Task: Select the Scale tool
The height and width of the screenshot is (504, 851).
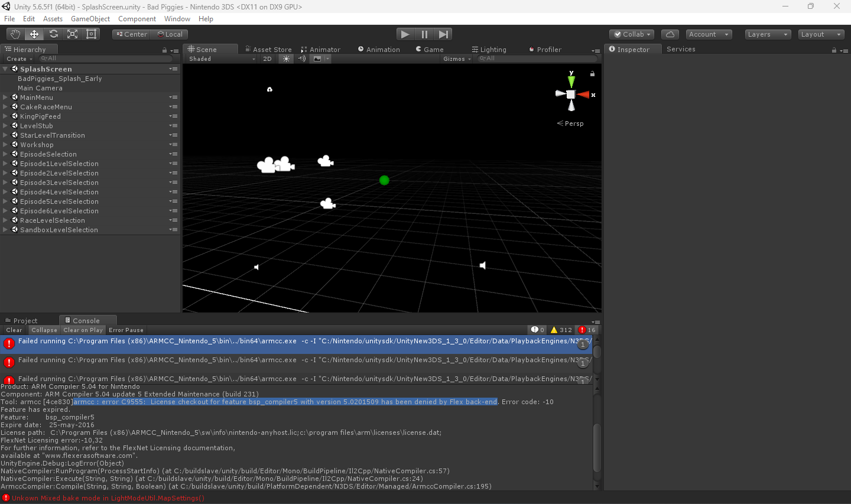Action: point(72,34)
